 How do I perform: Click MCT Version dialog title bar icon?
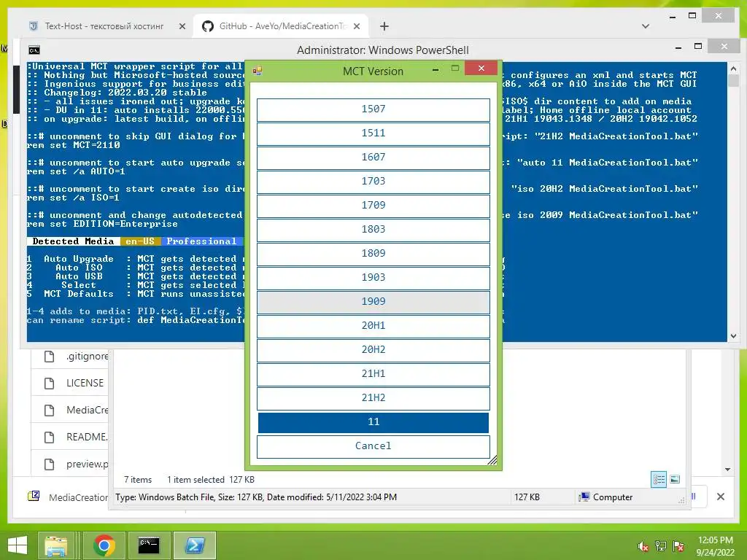click(x=258, y=71)
